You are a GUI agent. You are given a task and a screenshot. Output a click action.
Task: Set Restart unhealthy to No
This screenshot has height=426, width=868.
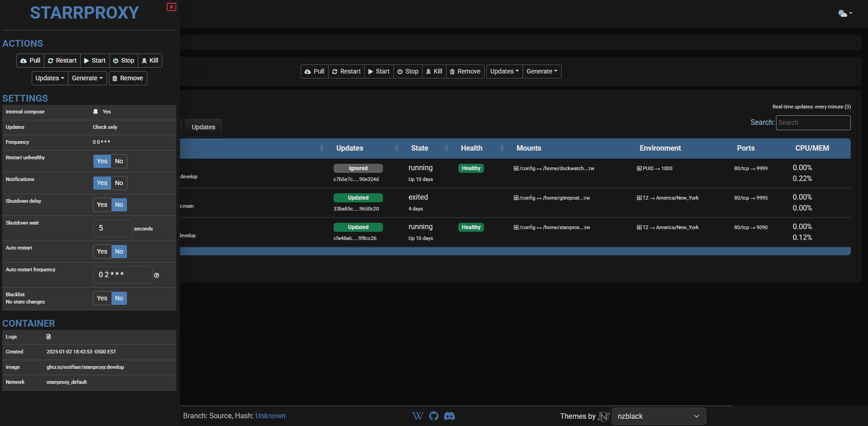(119, 161)
